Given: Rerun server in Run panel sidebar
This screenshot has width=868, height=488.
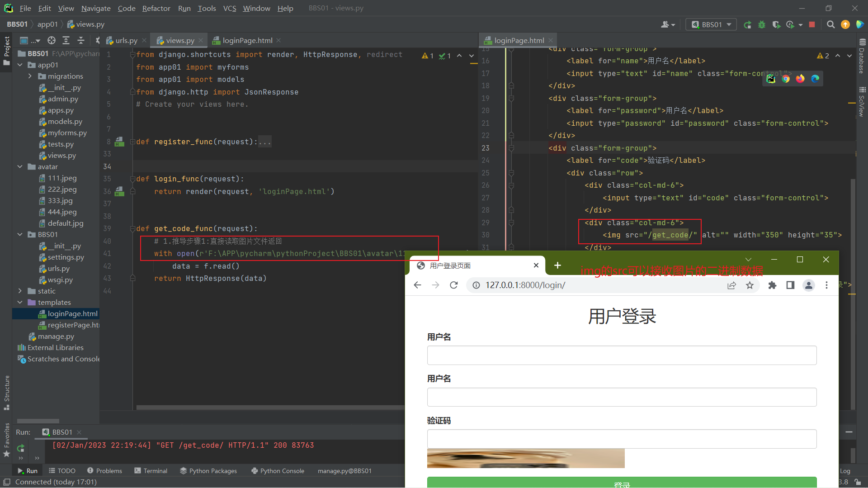Looking at the screenshot, I should click(x=20, y=448).
